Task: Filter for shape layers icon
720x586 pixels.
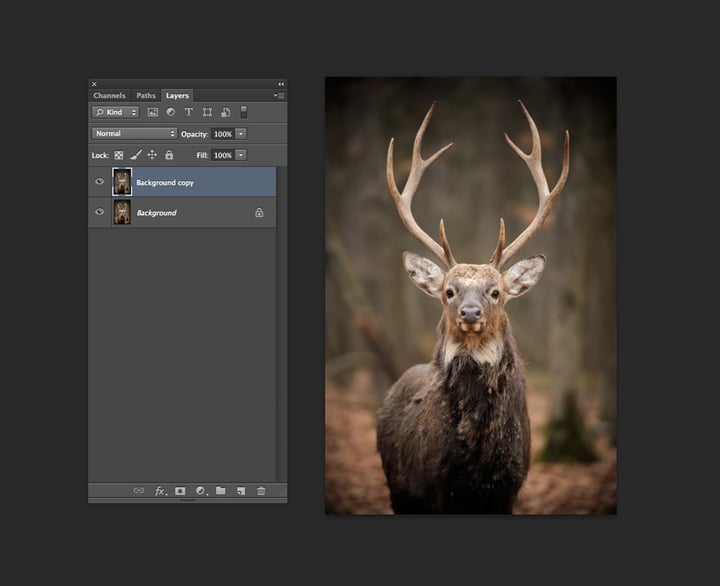Action: (207, 112)
